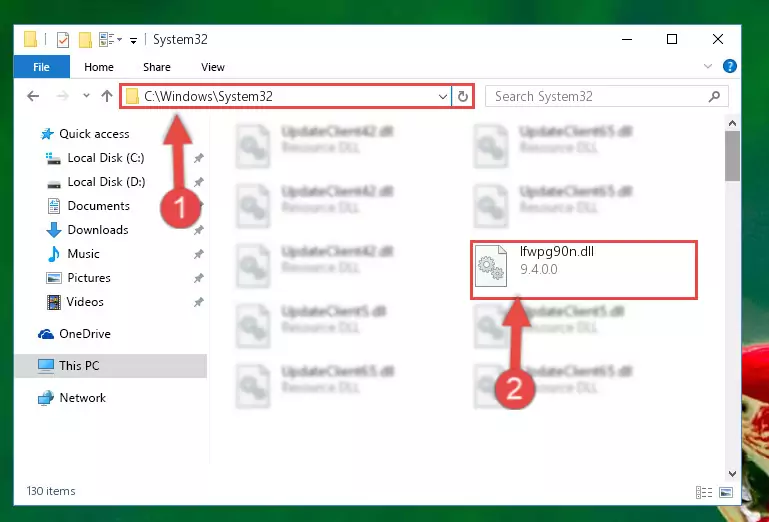Click the scrollbar up arrow

click(x=732, y=123)
